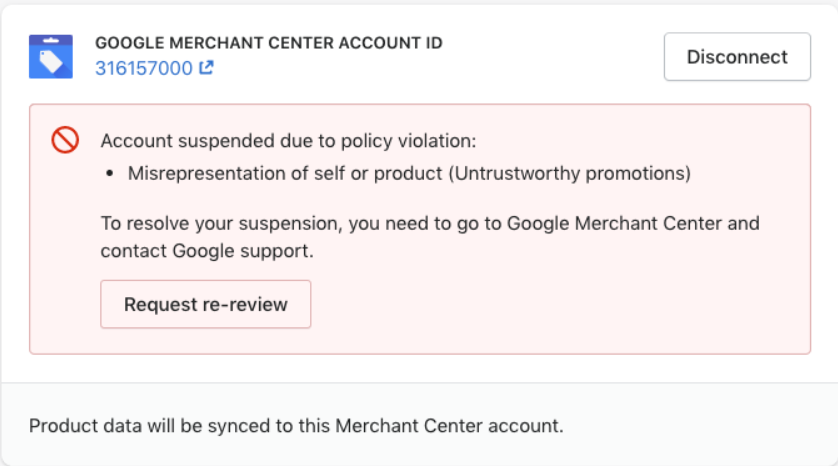Viewport: 838px width, 466px height.
Task: Click the '(Untrustworthy promotions)' text
Action: coord(570,173)
